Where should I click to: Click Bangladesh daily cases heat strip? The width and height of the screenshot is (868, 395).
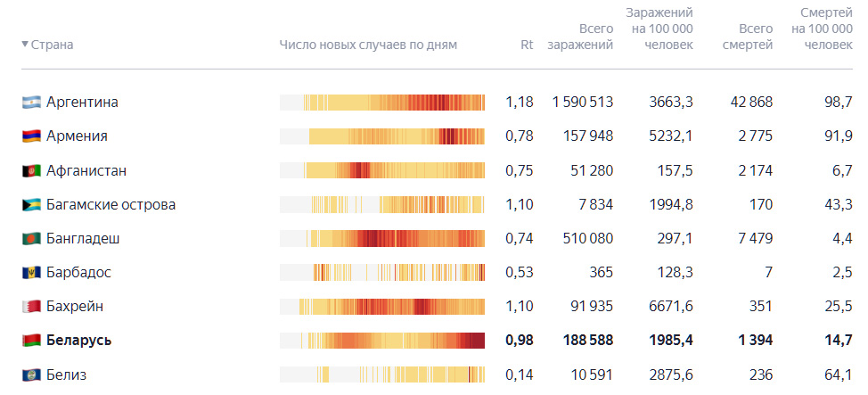pos(382,239)
